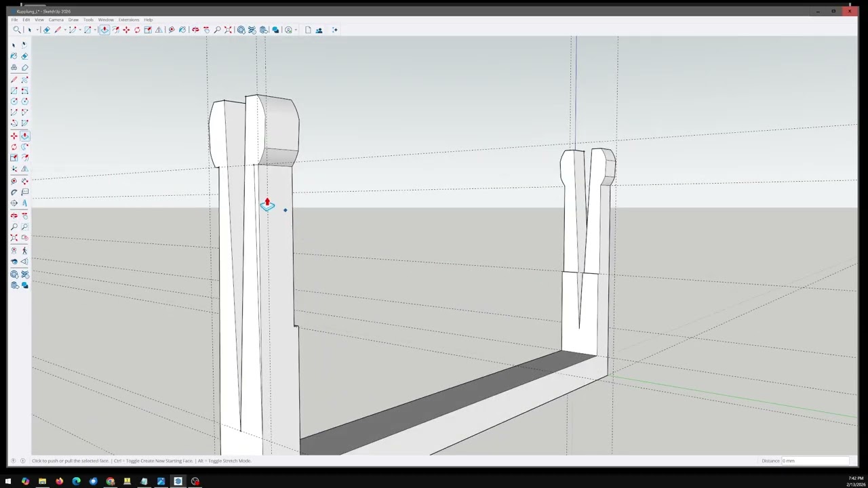The width and height of the screenshot is (868, 488).
Task: Select the Orbit tool in top toolbar
Action: click(x=195, y=30)
